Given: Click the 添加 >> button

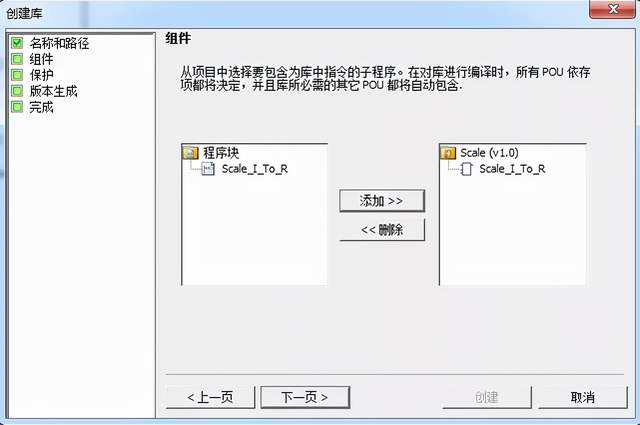Looking at the screenshot, I should coord(382,200).
